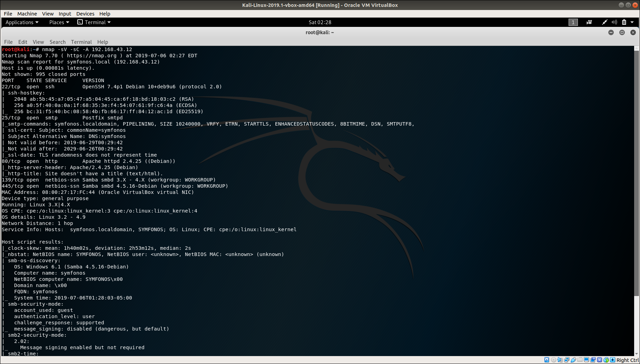This screenshot has height=364, width=640.
Task: Click the 'Right Ctrl' host key label
Action: (x=628, y=360)
